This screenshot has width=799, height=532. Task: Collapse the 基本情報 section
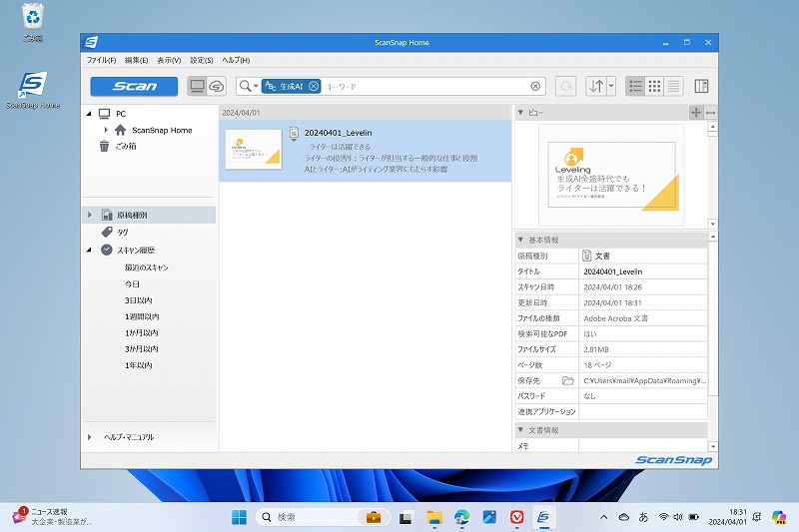point(520,240)
